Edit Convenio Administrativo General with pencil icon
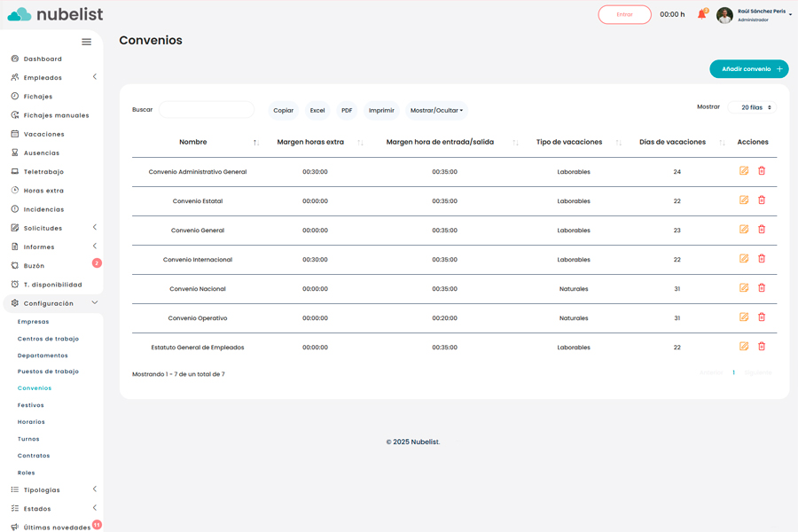Screen dimensions: 798x532 click(x=743, y=171)
